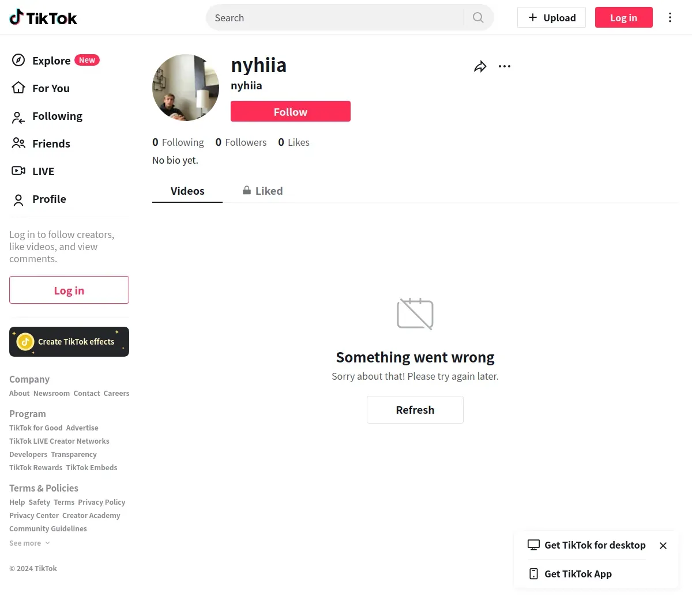Switch to the Videos tab
The width and height of the screenshot is (692, 616).
tap(187, 191)
